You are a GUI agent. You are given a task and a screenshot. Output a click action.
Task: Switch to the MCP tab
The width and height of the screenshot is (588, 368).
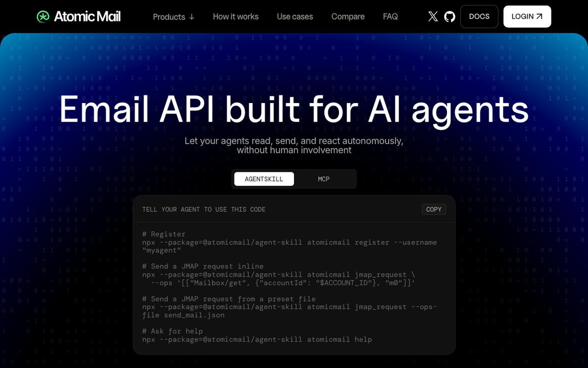tap(323, 179)
